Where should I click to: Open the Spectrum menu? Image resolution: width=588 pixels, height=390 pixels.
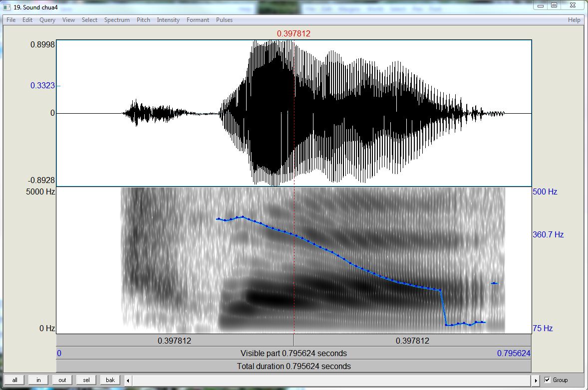click(x=117, y=20)
